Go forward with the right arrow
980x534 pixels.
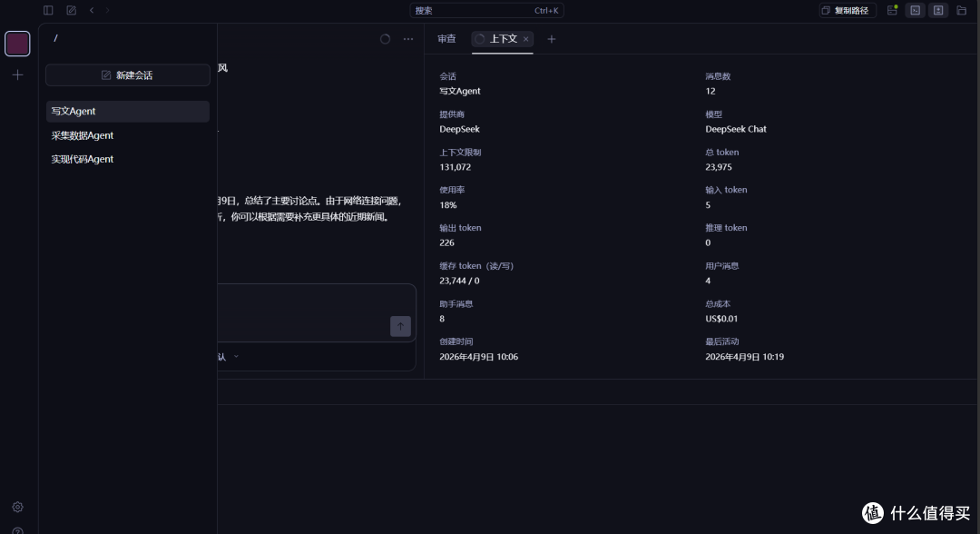pos(107,10)
